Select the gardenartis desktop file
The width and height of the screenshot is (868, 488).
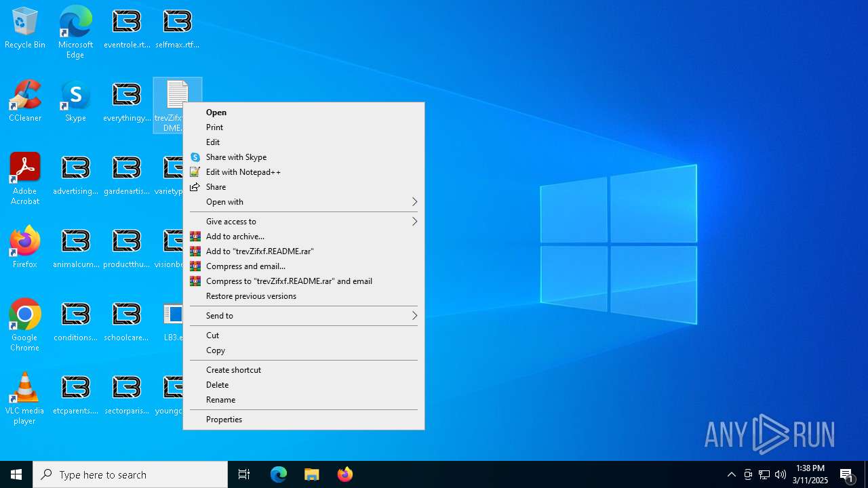pyautogui.click(x=127, y=175)
